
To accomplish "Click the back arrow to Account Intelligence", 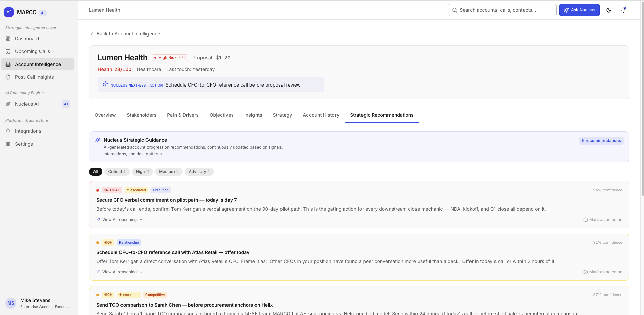I will 92,34.
